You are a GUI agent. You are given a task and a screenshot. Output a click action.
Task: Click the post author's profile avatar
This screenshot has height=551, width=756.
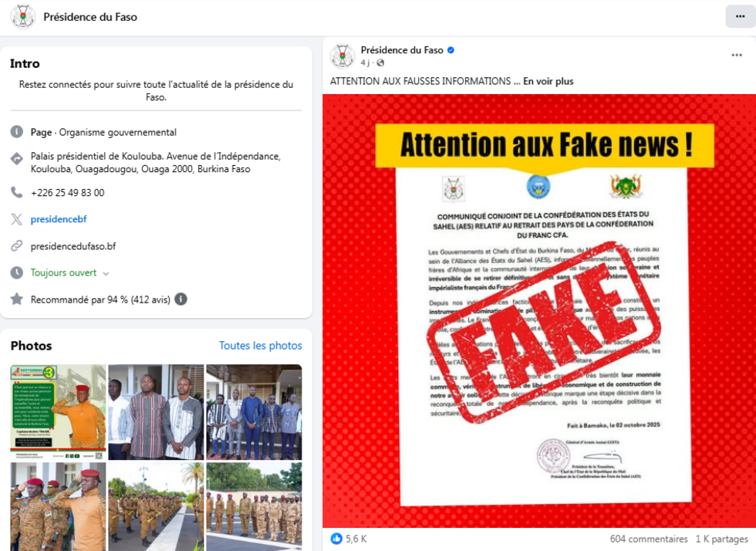point(343,56)
